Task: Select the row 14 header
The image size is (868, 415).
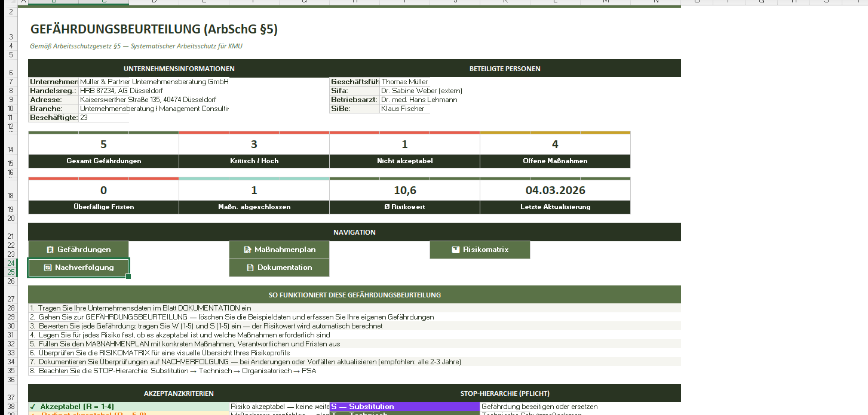Action: coord(11,149)
